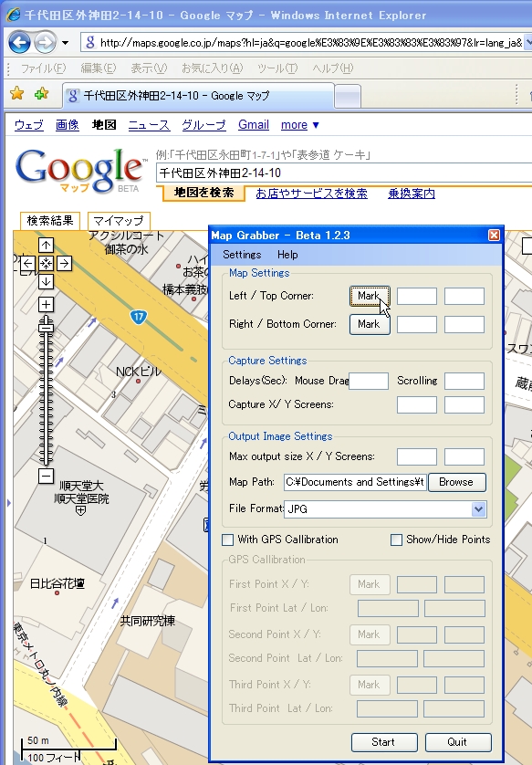Click the browser Back arrow button
Image resolution: width=532 pixels, height=765 pixels.
pos(19,42)
